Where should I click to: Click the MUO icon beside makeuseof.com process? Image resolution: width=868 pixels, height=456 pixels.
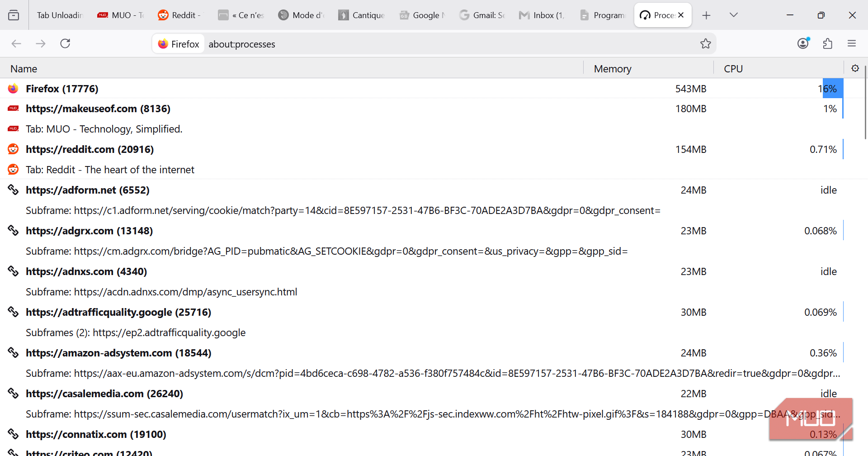(13, 108)
